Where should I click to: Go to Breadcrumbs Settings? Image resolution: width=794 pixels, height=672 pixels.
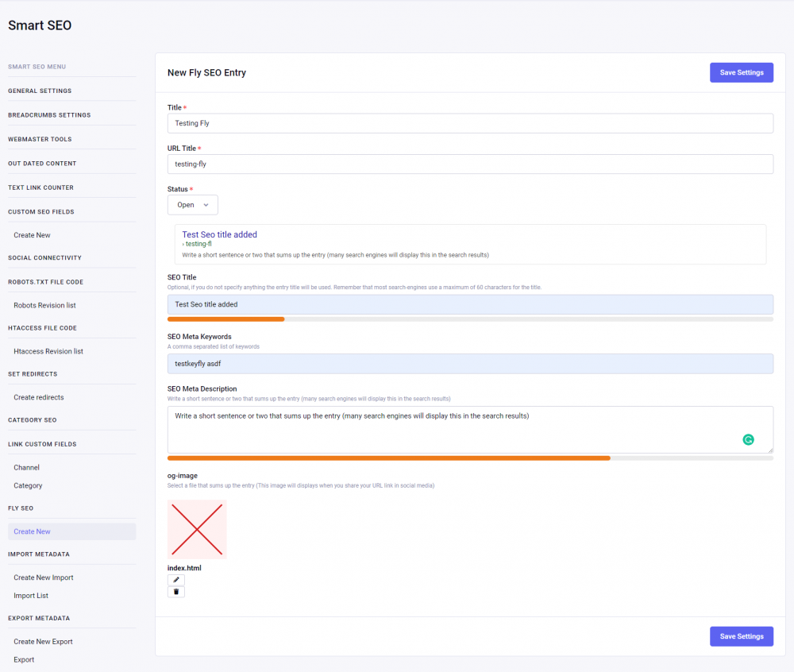coord(49,114)
